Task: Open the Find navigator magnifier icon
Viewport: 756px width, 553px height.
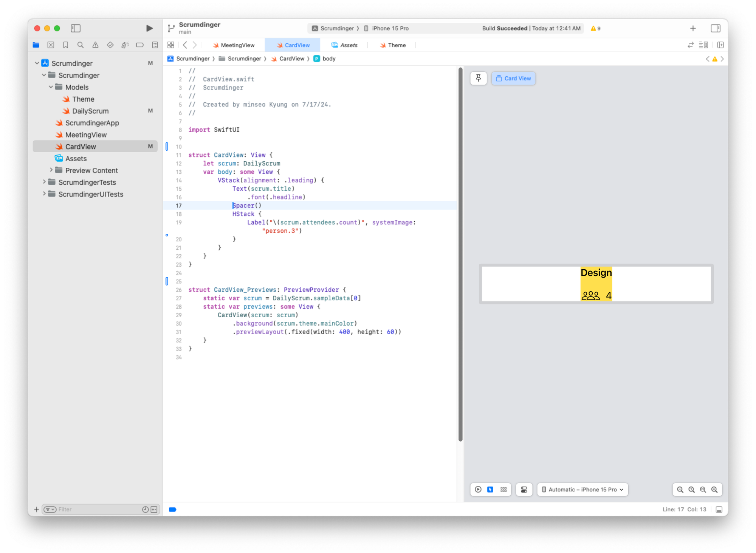Action: (81, 45)
